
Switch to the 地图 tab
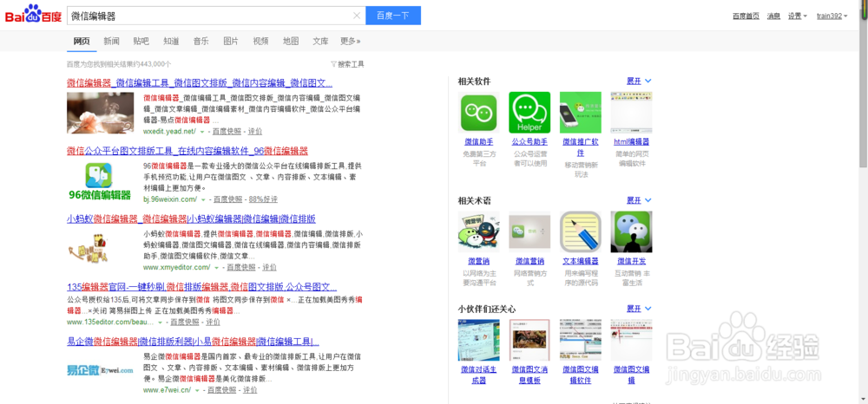coord(291,41)
